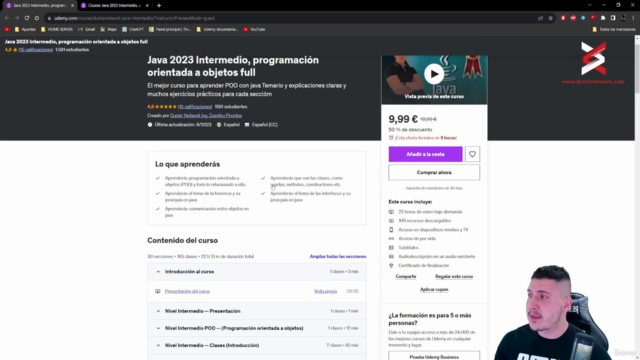640x360 pixels.
Task: Click the 'Lo que aprenderás' heading
Action: [187, 164]
